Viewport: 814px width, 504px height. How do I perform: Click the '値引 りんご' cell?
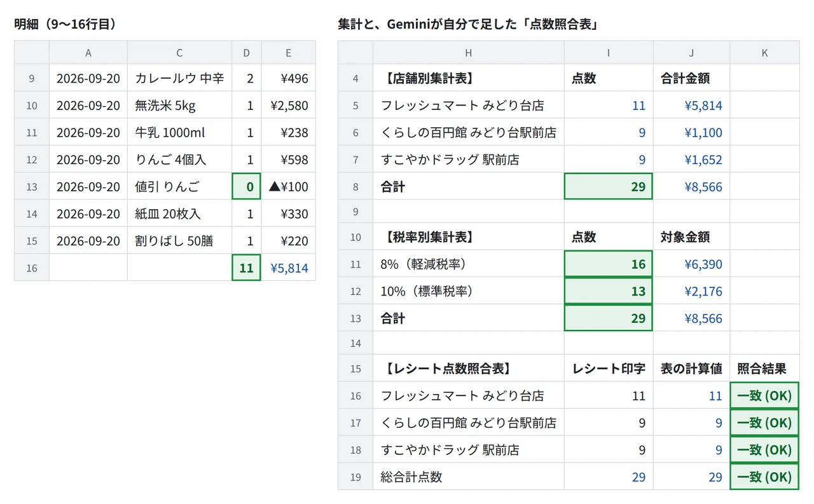click(x=179, y=186)
